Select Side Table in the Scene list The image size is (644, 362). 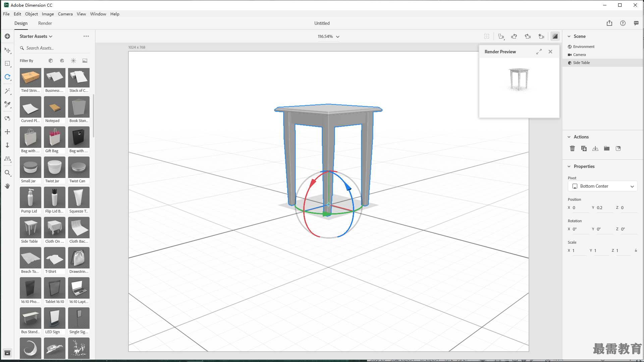(603, 63)
